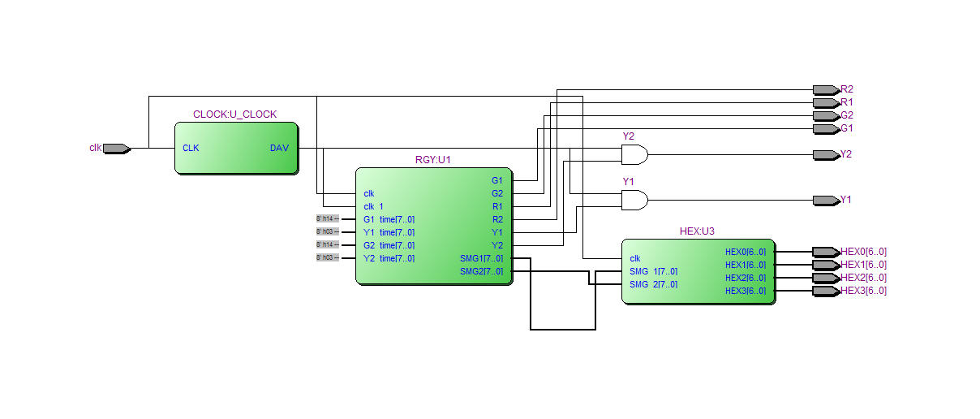Click the SMG_1[7..0] port in HEX:U3
980x419 pixels.
[x=654, y=271]
